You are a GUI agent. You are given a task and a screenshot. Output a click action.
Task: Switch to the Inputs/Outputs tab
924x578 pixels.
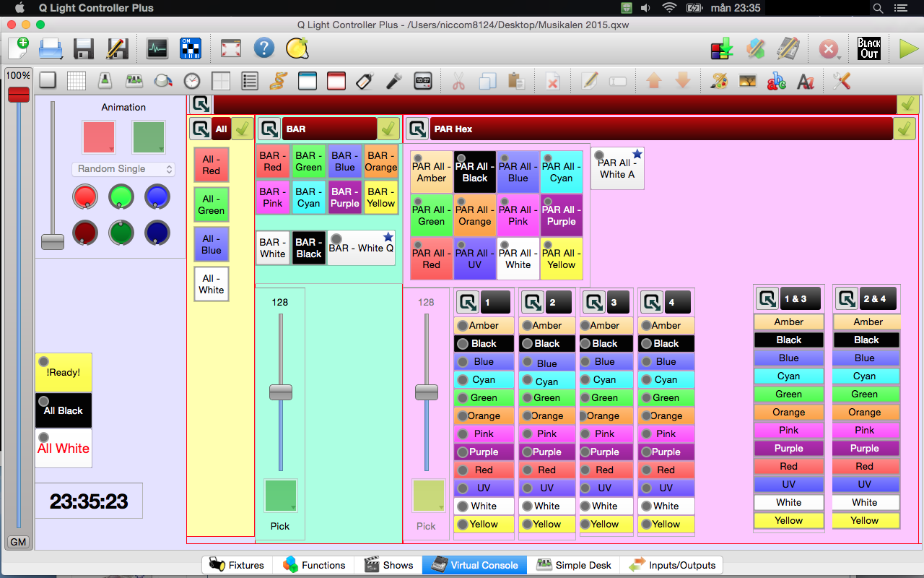point(672,565)
